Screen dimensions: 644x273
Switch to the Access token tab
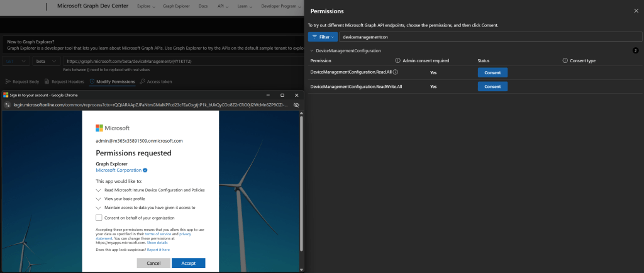click(x=155, y=82)
